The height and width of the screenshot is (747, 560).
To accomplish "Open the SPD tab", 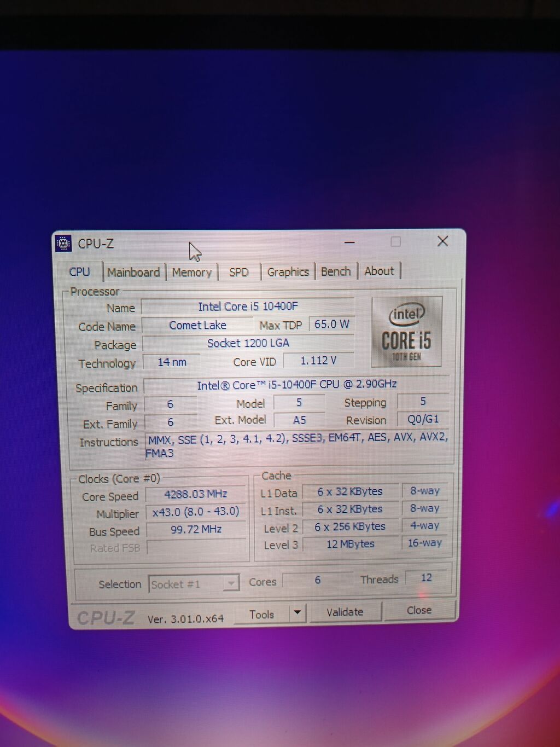I will coord(239,272).
